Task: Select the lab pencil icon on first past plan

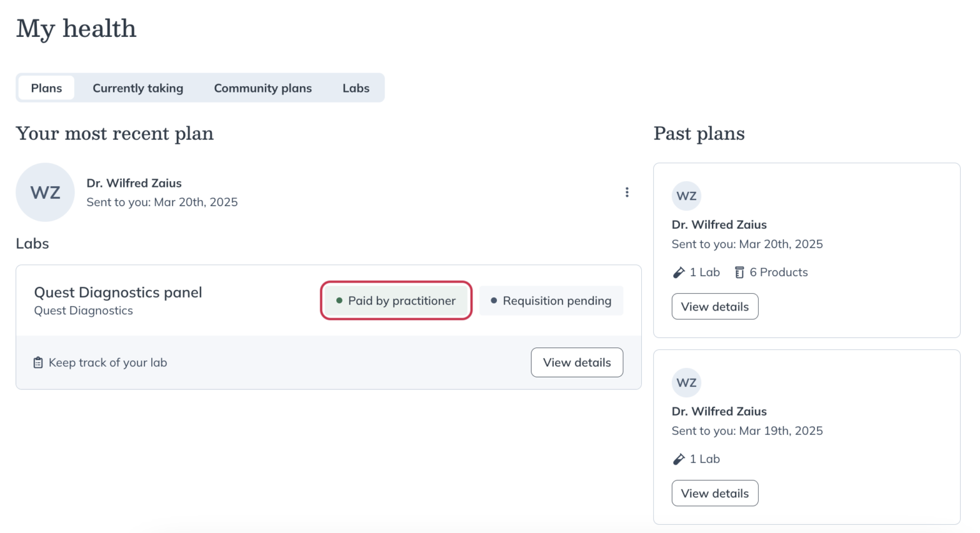Action: click(678, 272)
